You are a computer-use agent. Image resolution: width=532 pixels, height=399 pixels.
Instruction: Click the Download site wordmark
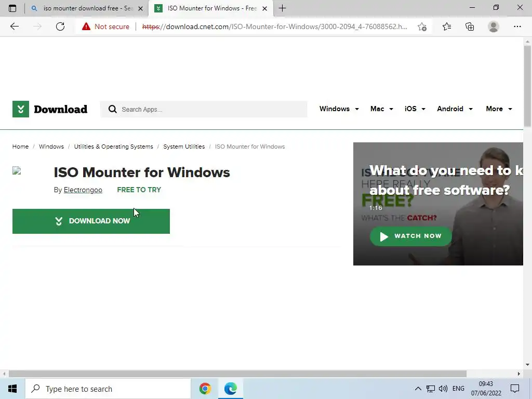60,109
